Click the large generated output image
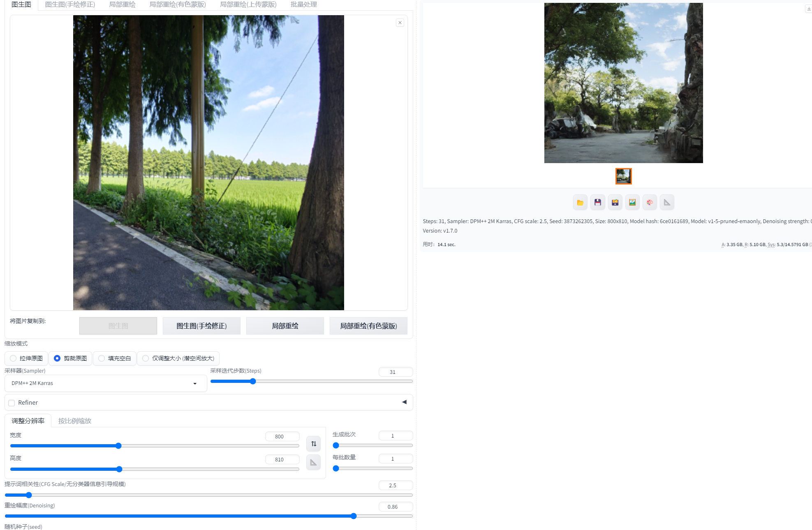Image resolution: width=812 pixels, height=530 pixels. [623, 83]
